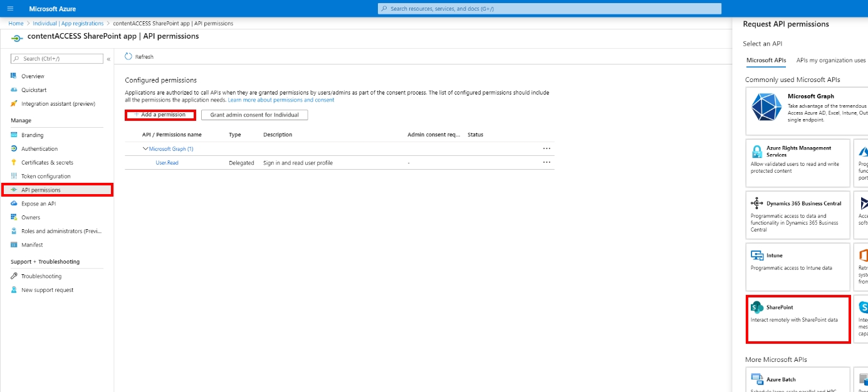The image size is (868, 392).
Task: Focus the top search resources field
Action: 550,9
